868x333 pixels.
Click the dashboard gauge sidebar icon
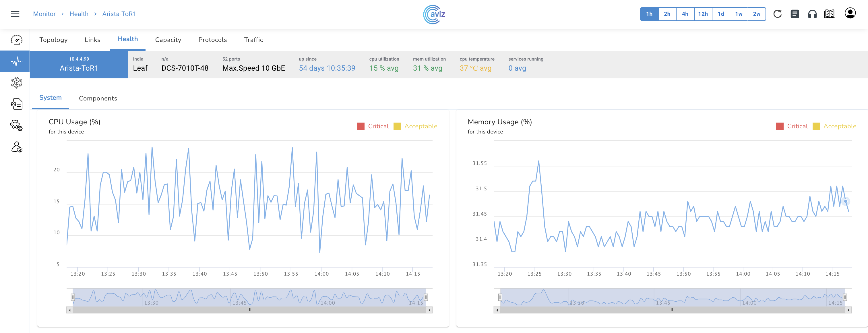tap(17, 40)
